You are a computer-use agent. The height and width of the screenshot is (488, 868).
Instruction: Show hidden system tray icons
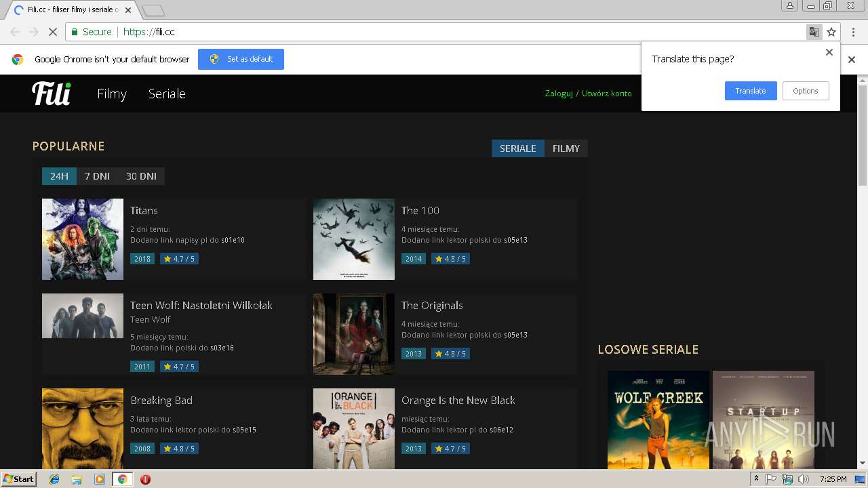756,479
